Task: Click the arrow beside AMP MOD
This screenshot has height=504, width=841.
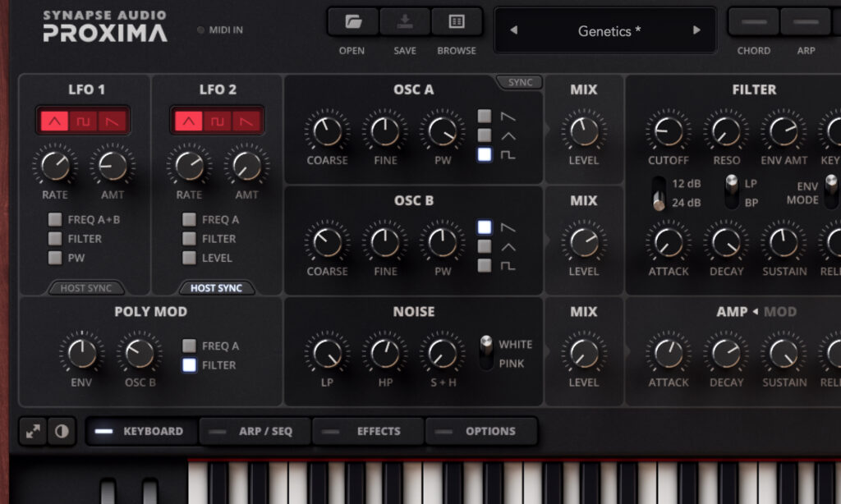Action: click(755, 312)
